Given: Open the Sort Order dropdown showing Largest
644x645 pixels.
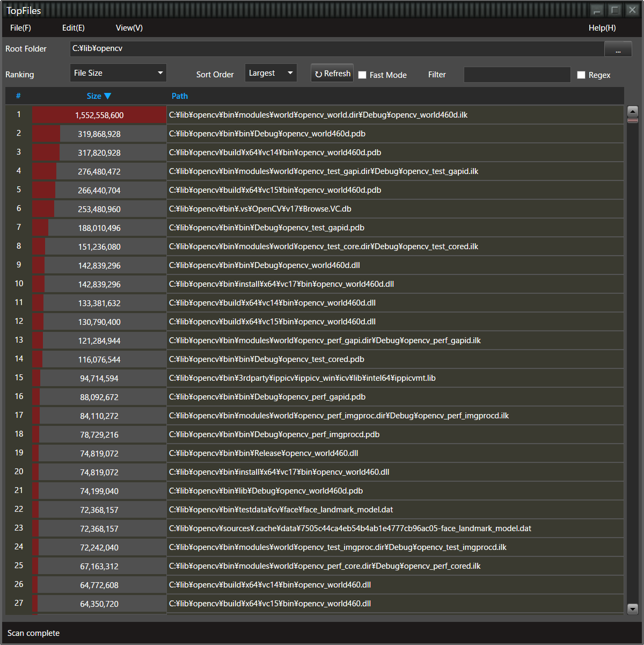Looking at the screenshot, I should pyautogui.click(x=270, y=73).
